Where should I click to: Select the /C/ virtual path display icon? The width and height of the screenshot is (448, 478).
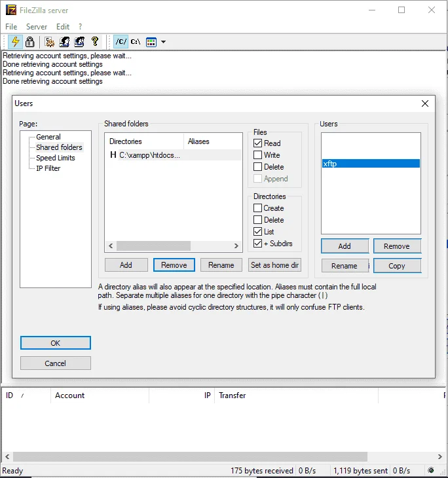(121, 42)
